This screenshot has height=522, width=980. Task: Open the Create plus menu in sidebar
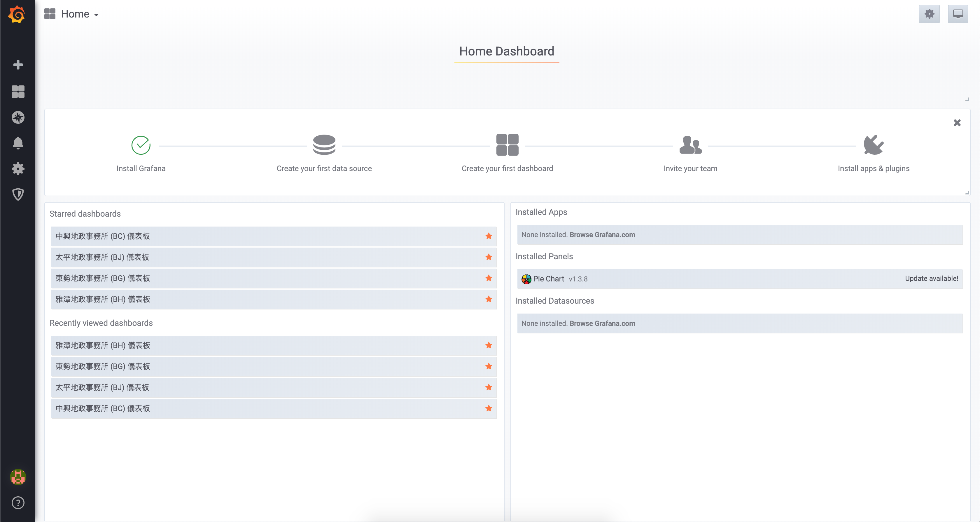[18, 65]
